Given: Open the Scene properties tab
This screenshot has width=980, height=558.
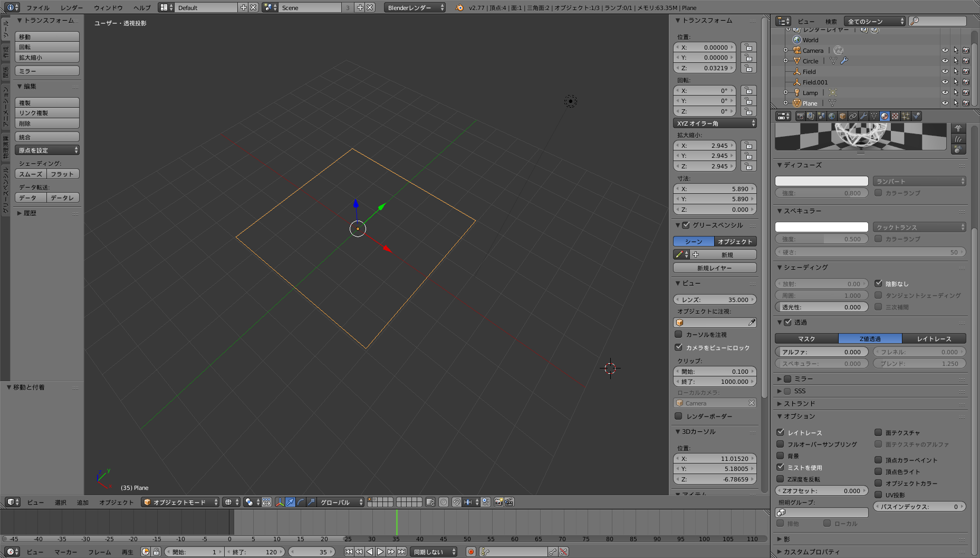Looking at the screenshot, I should tap(821, 116).
